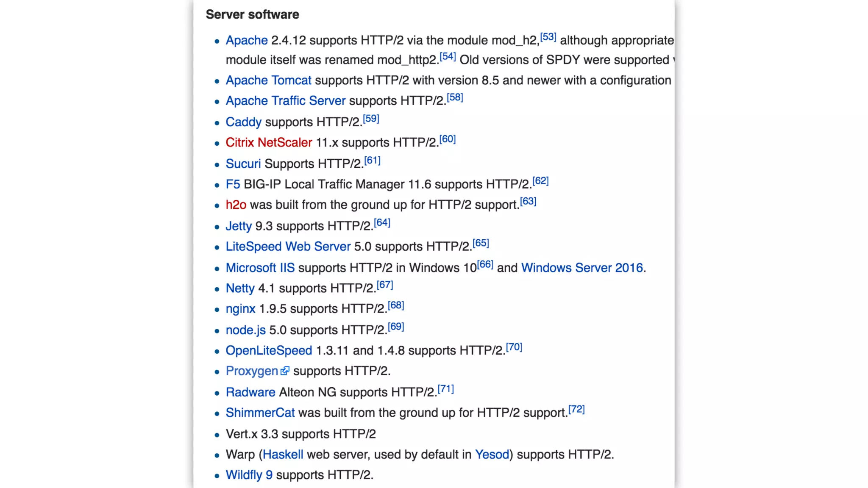The width and height of the screenshot is (868, 488).
Task: Open the Microsoft IIS link
Action: (260, 268)
